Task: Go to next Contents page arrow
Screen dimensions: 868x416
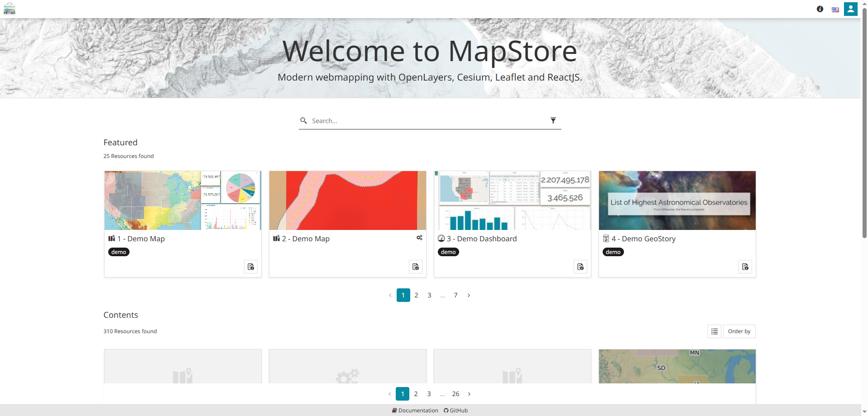Action: pyautogui.click(x=469, y=394)
